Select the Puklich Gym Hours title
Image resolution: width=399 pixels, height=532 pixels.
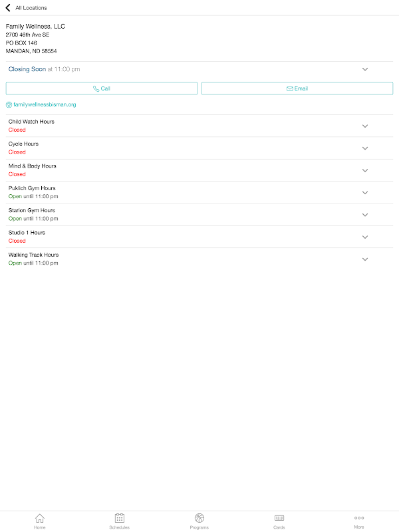(32, 188)
